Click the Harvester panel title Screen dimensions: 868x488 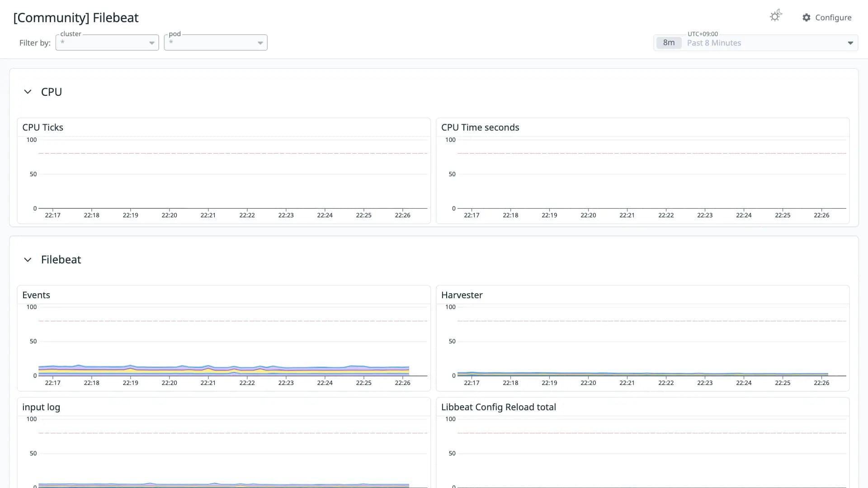(x=462, y=295)
